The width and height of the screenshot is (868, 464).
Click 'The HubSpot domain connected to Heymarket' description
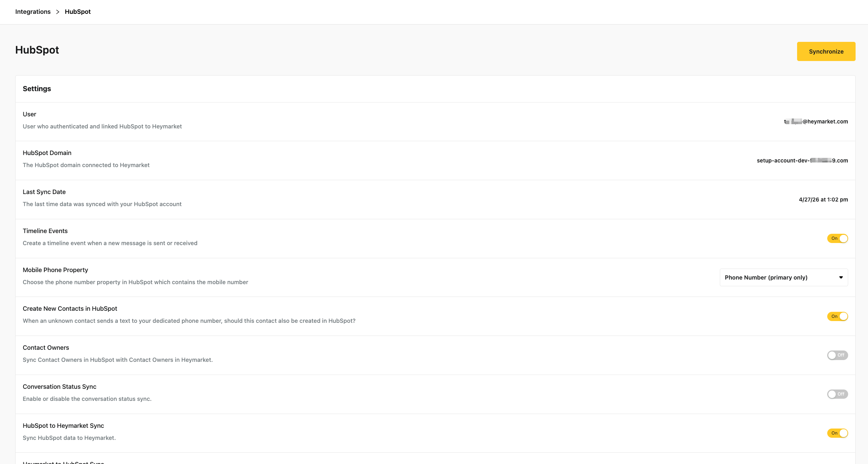coord(86,165)
